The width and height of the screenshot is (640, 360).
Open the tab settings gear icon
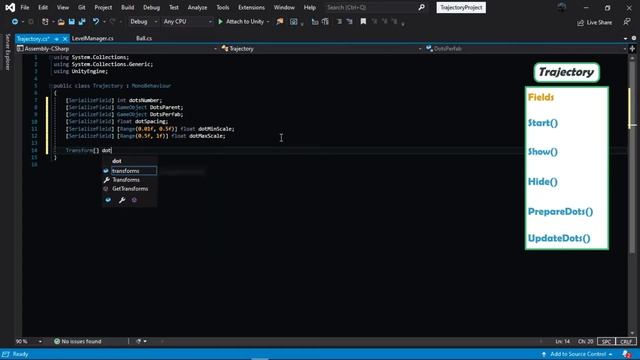tap(634, 38)
